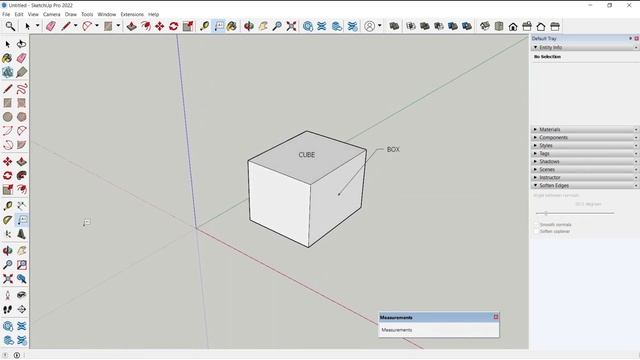
Task: Select the 3D Text tool in left toolbar
Action: [x=22, y=234]
